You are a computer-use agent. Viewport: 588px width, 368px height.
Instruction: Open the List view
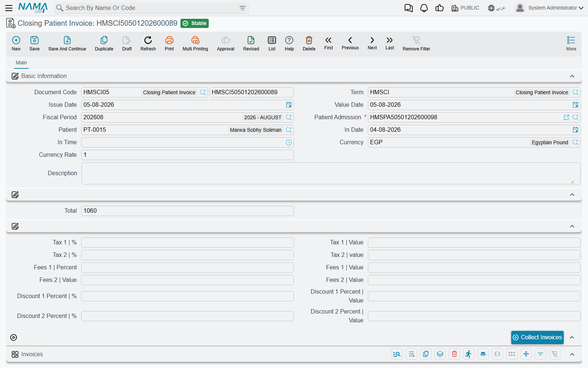(272, 40)
